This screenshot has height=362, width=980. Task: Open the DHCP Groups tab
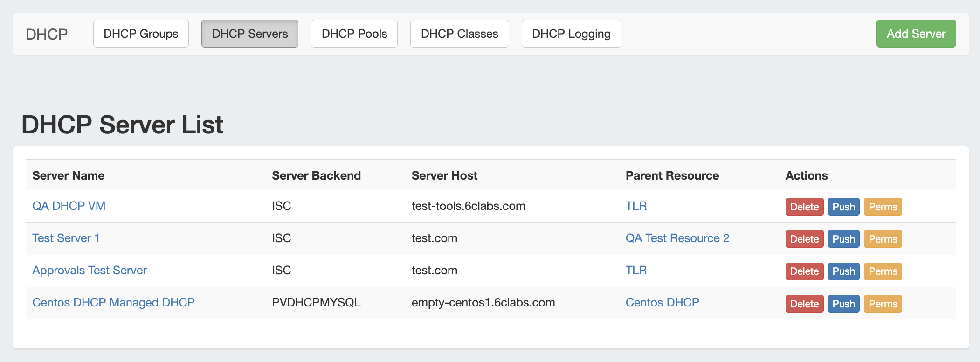point(141,34)
